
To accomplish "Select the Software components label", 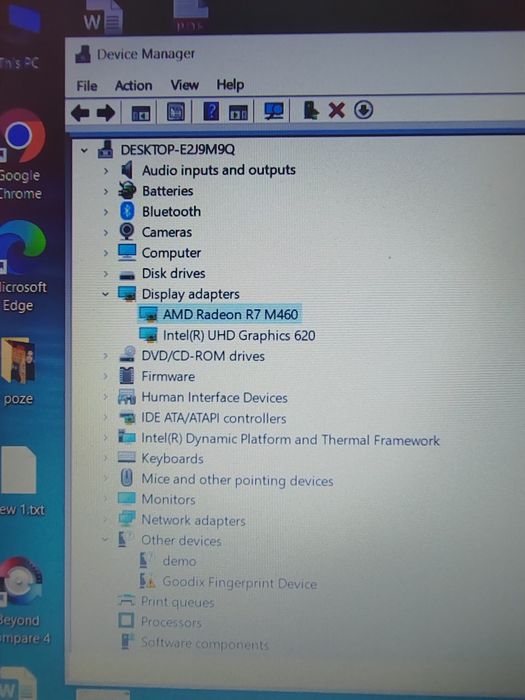I will pos(204,643).
